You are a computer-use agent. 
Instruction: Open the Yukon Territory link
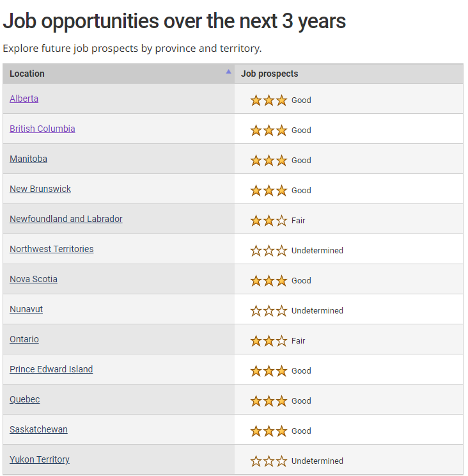[40, 459]
